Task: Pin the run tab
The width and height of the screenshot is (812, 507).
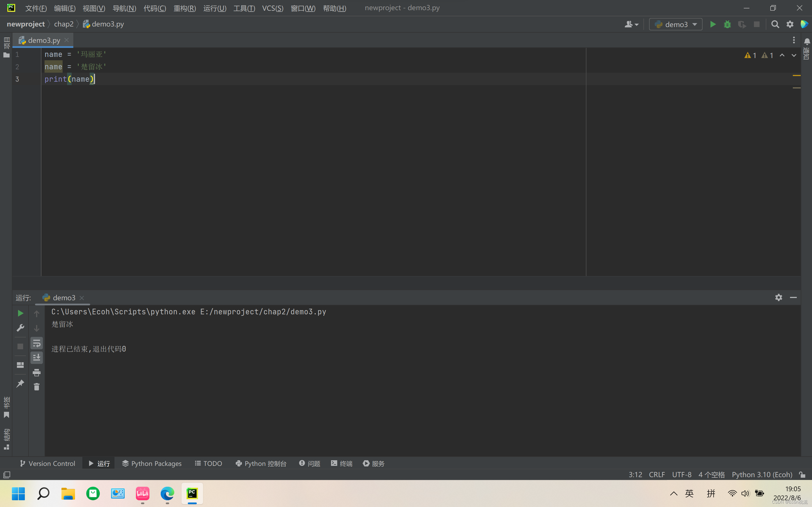Action: click(x=20, y=383)
